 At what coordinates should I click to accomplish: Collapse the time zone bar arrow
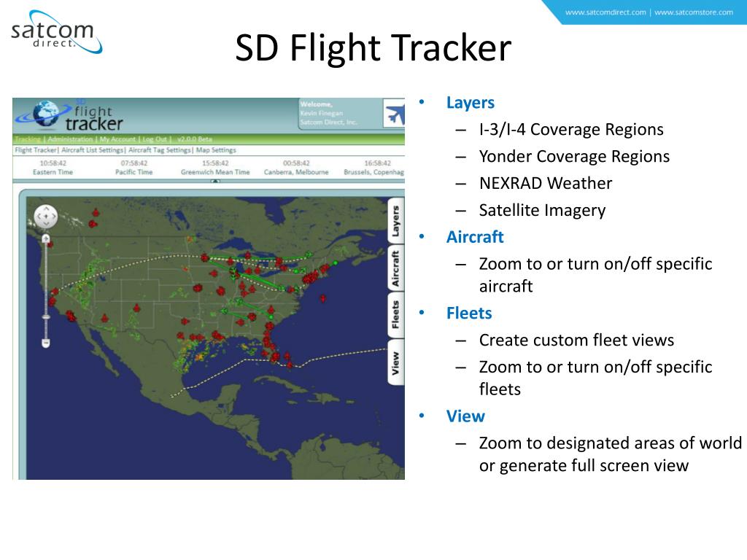click(x=215, y=181)
